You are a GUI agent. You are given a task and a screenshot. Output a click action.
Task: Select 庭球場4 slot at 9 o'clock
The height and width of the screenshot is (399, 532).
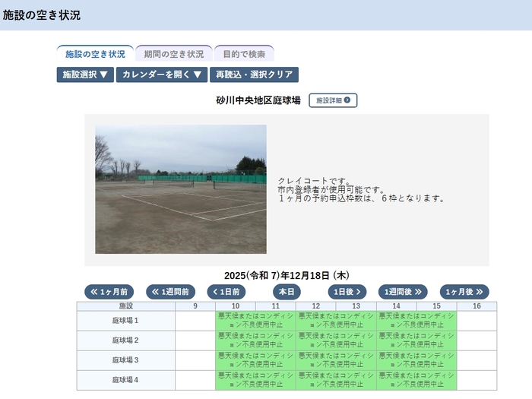click(195, 380)
